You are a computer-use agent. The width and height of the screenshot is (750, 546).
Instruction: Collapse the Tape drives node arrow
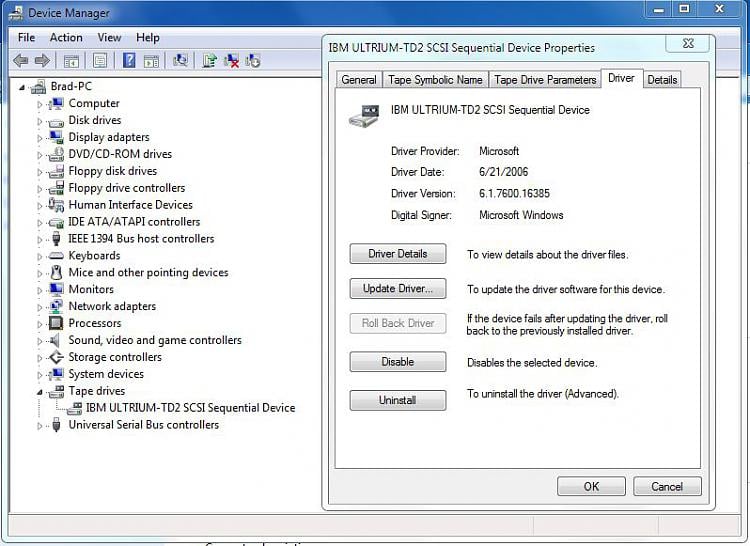coord(40,392)
